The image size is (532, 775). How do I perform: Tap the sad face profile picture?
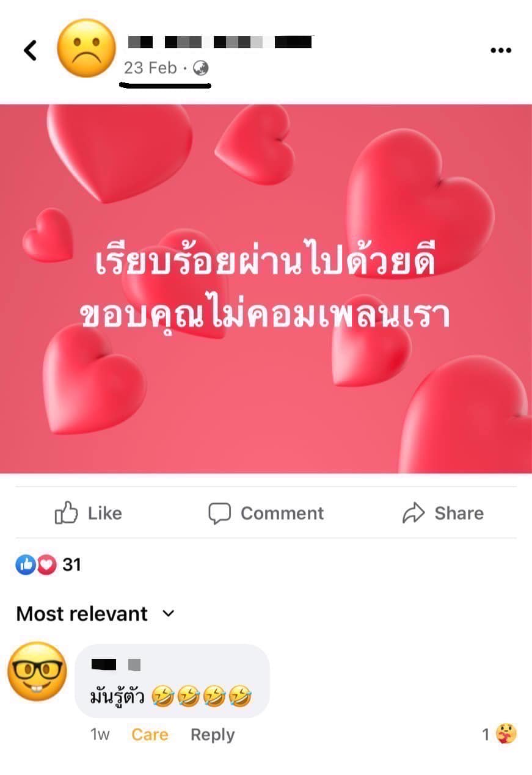pos(86,48)
